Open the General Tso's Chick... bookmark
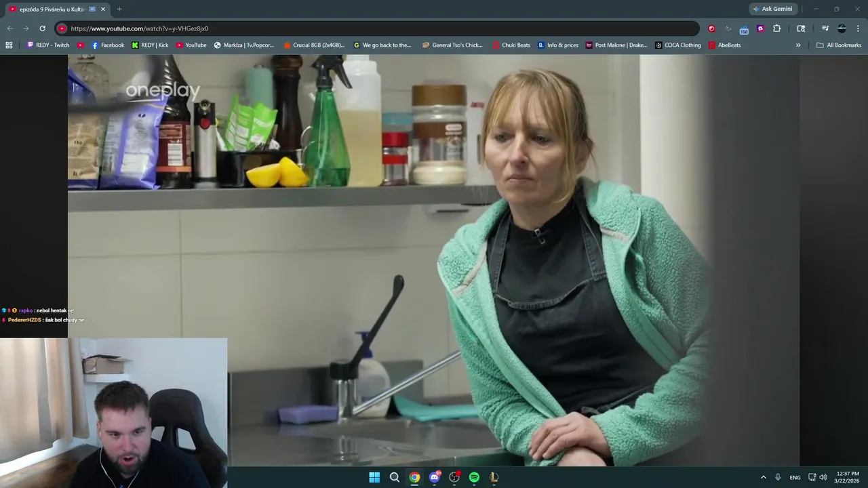 (452, 45)
